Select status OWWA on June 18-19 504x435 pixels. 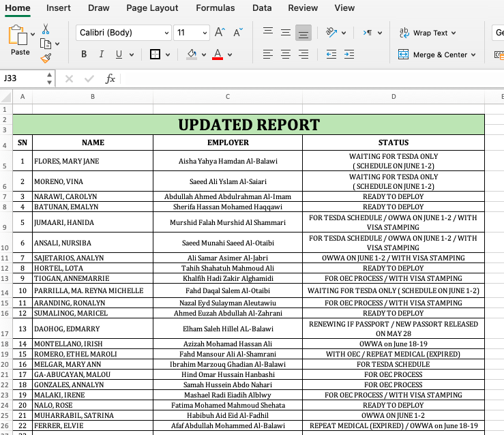394,344
